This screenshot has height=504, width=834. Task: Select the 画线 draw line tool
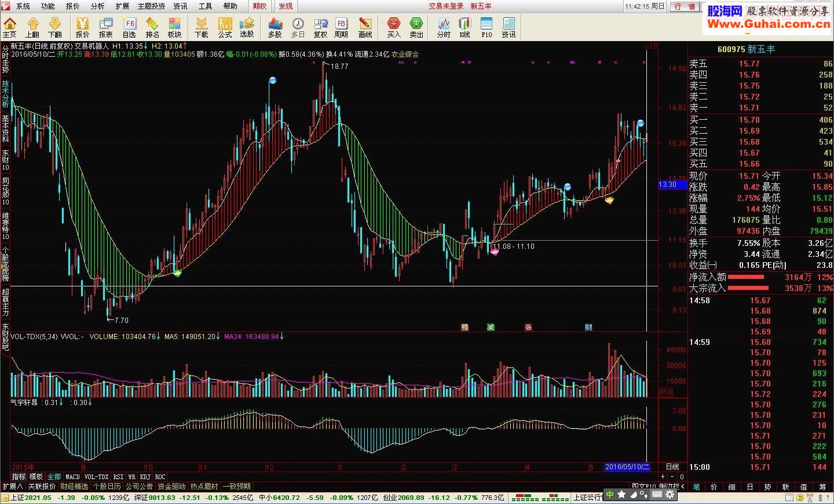pyautogui.click(x=365, y=27)
